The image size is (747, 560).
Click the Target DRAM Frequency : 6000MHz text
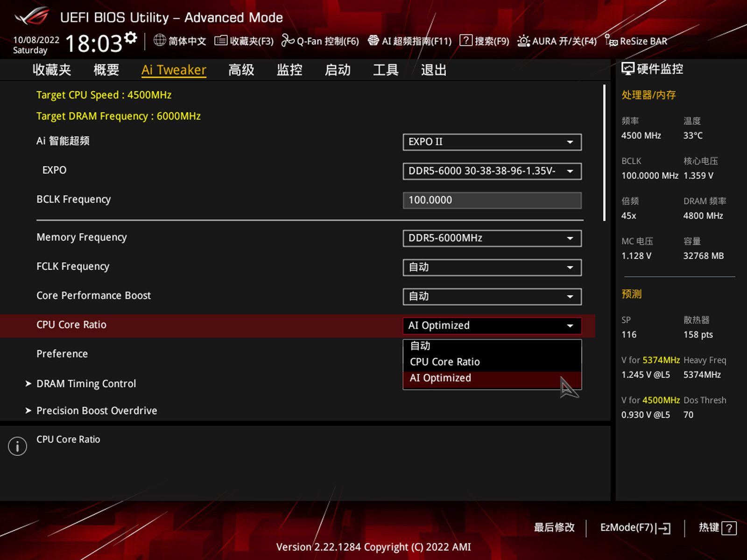click(119, 116)
